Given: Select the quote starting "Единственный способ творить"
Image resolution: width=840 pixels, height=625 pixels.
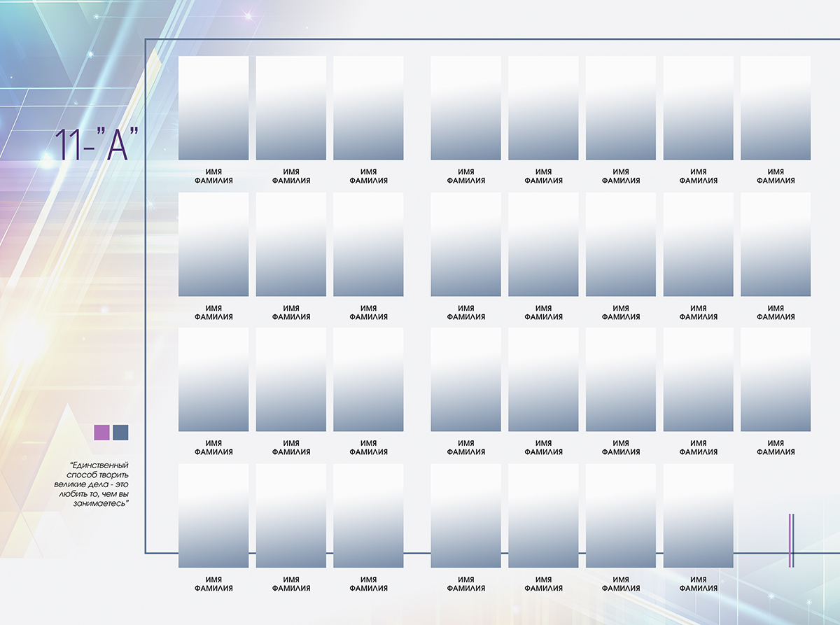Looking at the screenshot, I should coord(92,484).
